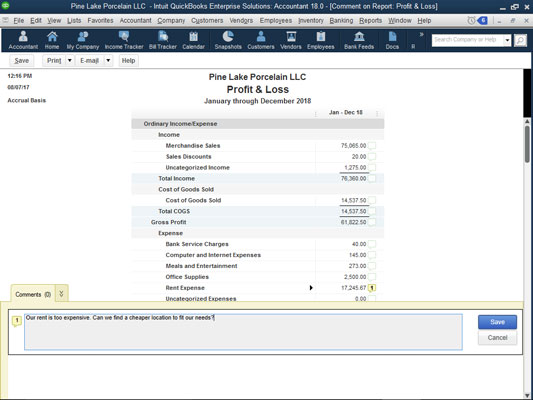Open Employees center icon
Viewport: 533px width, 400px height.
(x=321, y=40)
